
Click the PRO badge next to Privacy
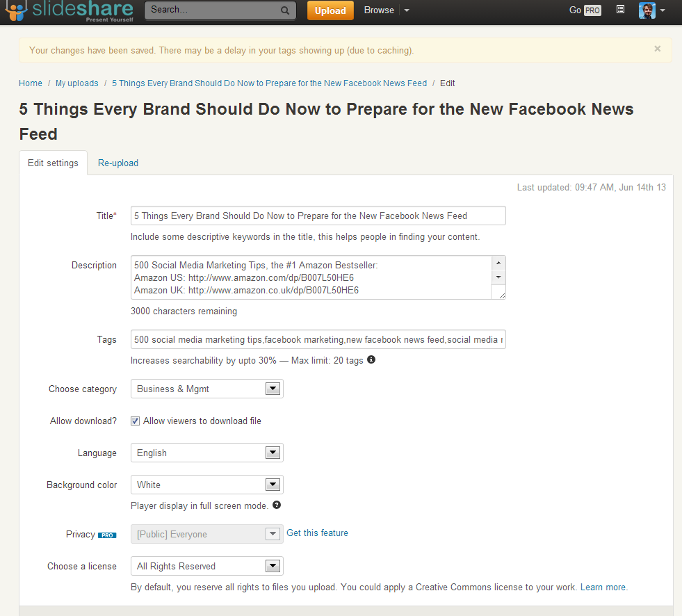tap(107, 535)
